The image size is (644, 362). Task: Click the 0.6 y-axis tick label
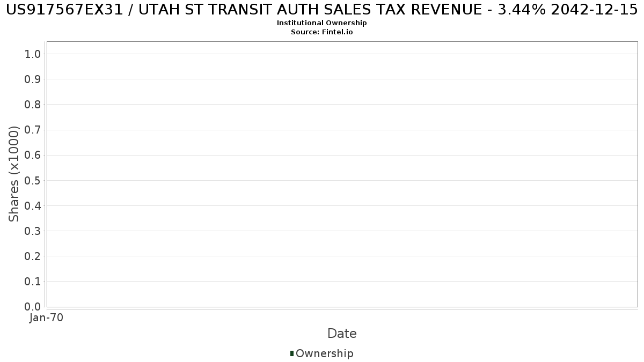coord(33,155)
